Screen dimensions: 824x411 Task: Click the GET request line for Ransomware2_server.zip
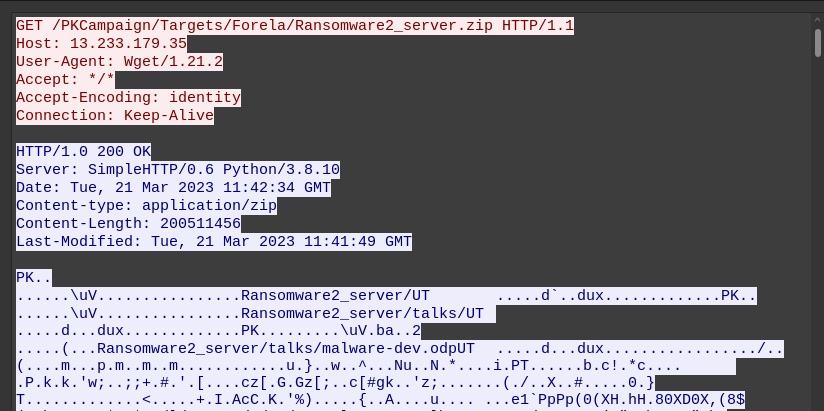pyautogui.click(x=295, y=25)
